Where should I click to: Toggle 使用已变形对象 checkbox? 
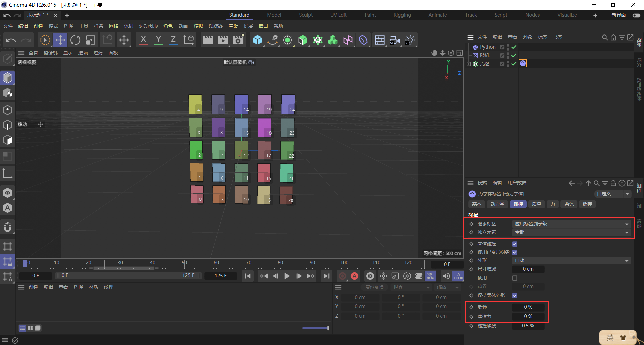tap(515, 252)
